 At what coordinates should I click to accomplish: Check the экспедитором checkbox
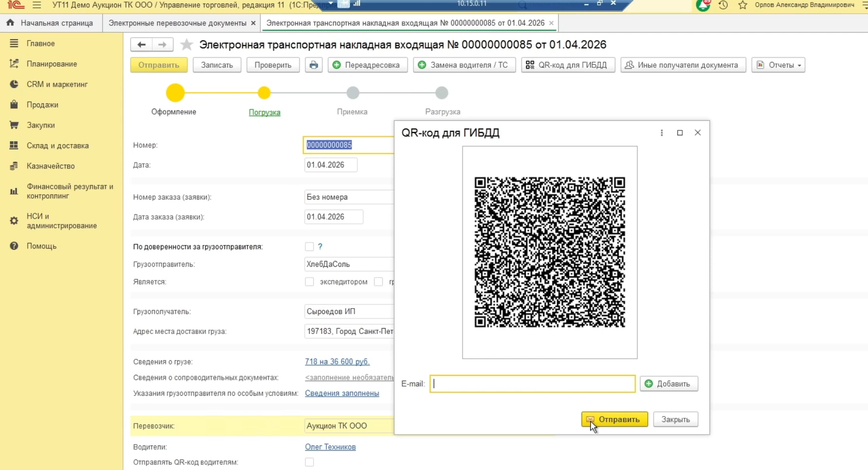point(309,282)
